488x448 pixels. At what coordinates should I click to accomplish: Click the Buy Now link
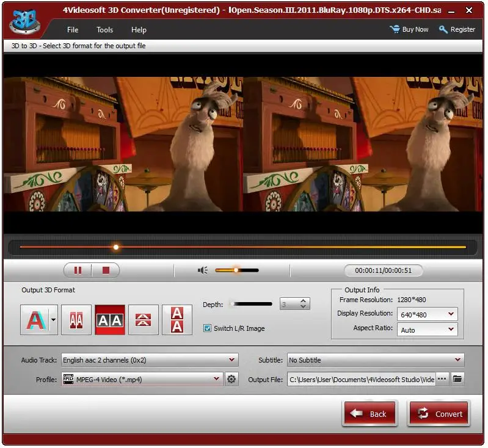tap(409, 29)
